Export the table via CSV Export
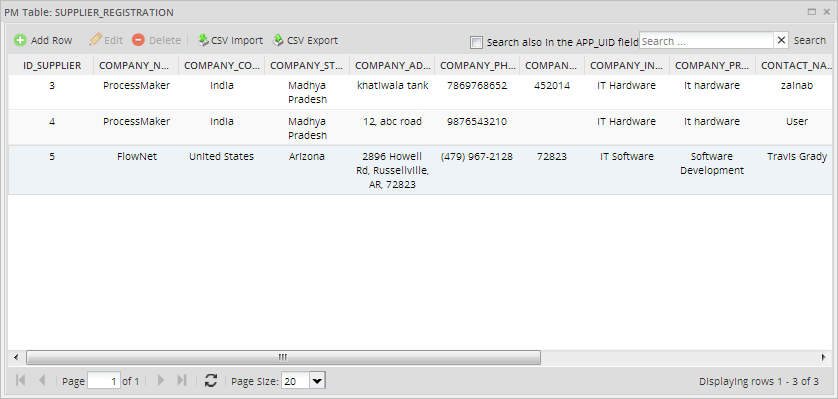 [306, 40]
